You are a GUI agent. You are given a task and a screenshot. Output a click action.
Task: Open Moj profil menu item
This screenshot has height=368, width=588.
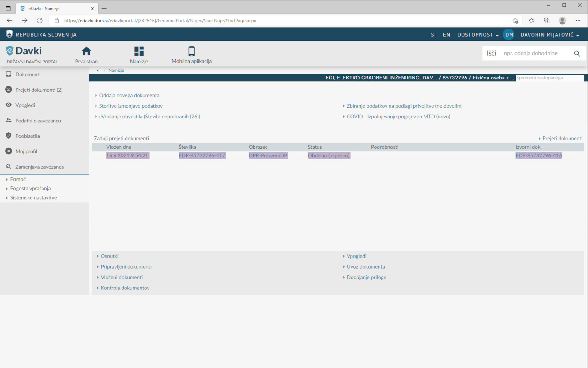[x=26, y=151]
